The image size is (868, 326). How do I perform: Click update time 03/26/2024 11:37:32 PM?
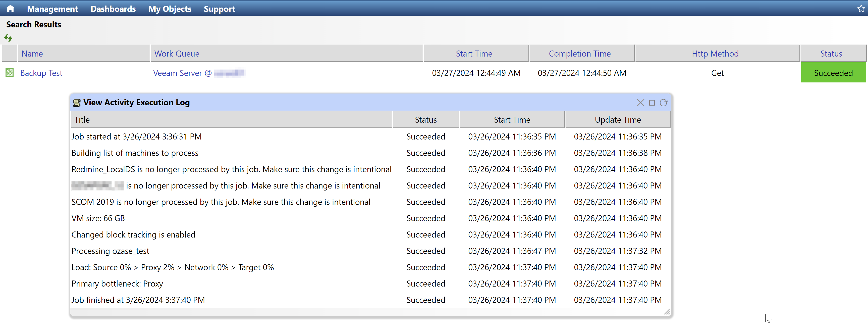coord(618,251)
